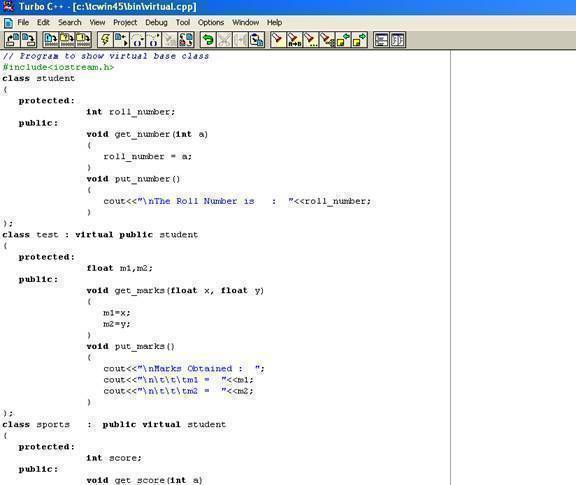Open the Tool menu
Viewport: 576px width, 485px height.
coord(183,22)
